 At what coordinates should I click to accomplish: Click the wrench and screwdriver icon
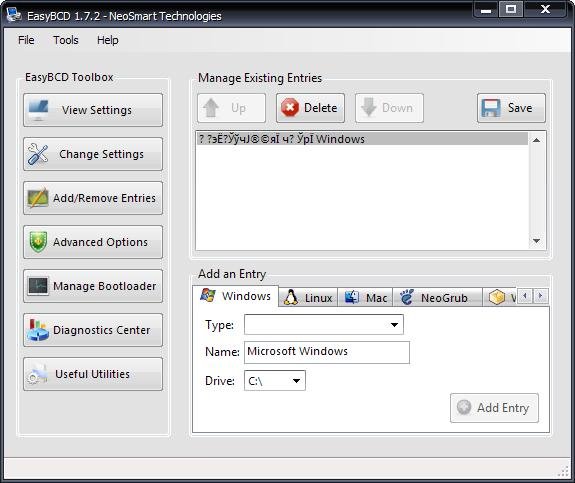[x=38, y=154]
